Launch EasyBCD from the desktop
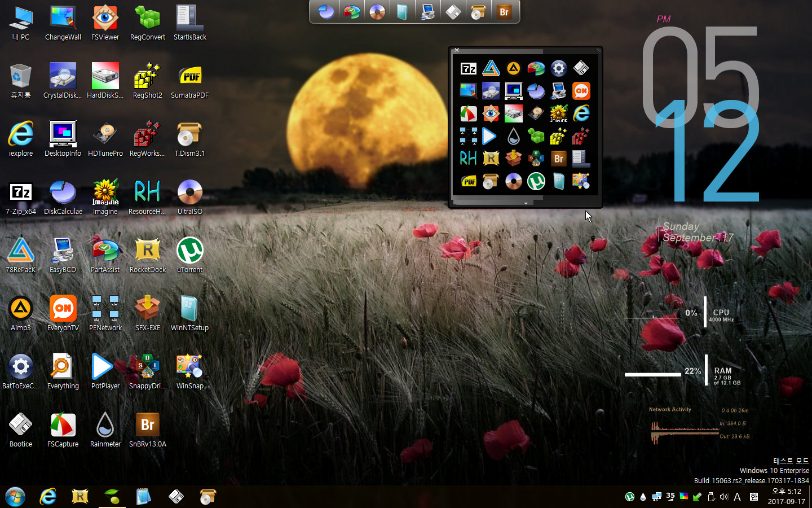 click(x=63, y=256)
